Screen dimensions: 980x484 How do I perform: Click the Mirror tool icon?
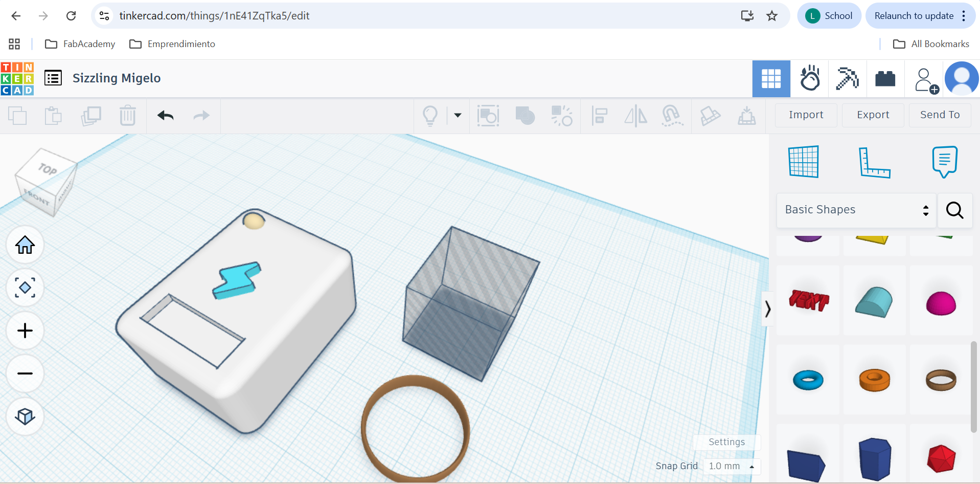point(635,116)
